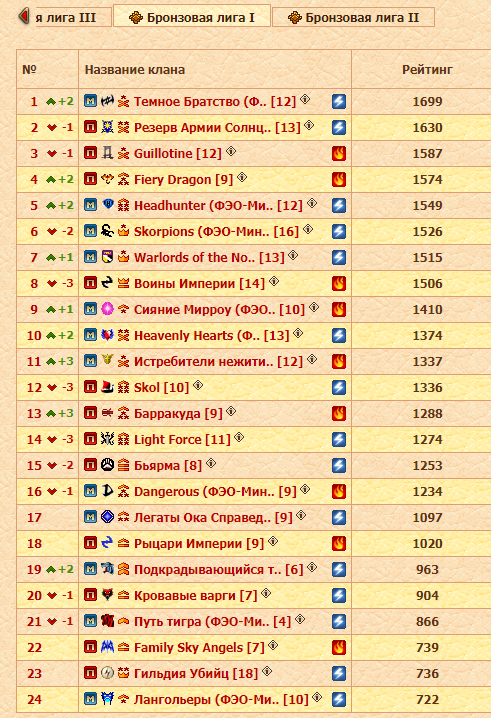Click the left arrow to previous leagues
The width and height of the screenshot is (491, 718).
(23, 16)
